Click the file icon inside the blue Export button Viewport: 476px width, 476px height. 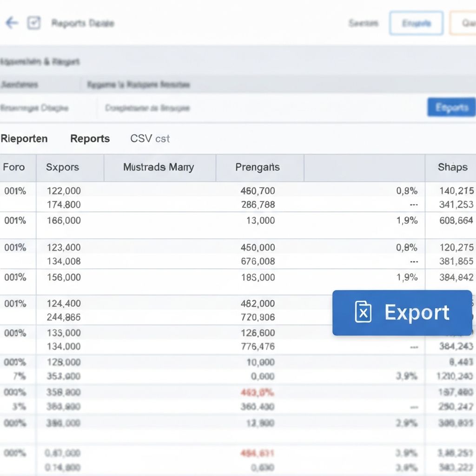[362, 312]
